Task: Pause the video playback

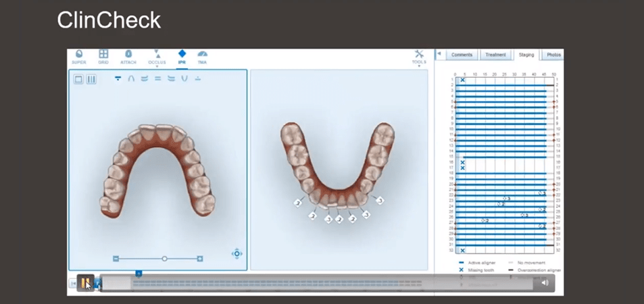Action: (85, 283)
